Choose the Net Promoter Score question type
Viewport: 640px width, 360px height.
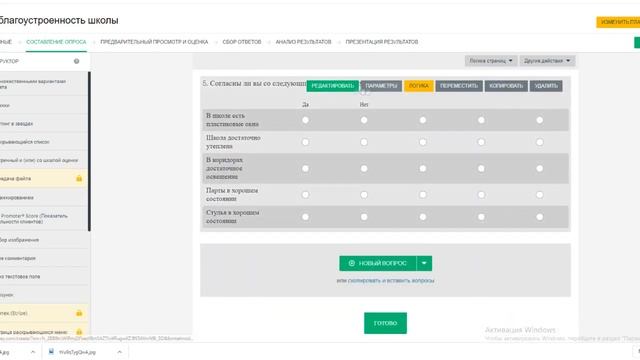[x=44, y=218]
